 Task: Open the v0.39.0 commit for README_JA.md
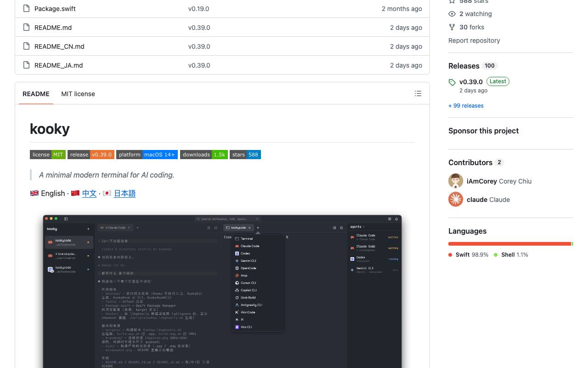coord(199,65)
